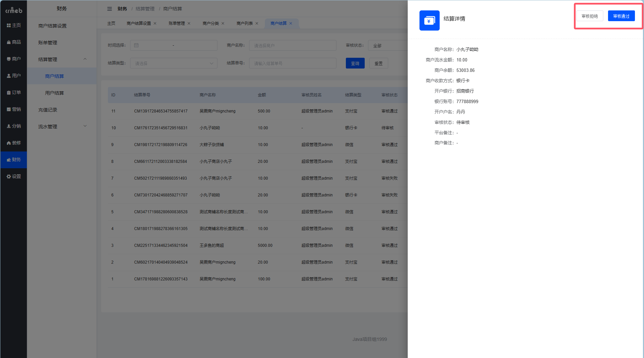Click the 审核通过 approve button
This screenshot has width=644, height=358.
(621, 16)
